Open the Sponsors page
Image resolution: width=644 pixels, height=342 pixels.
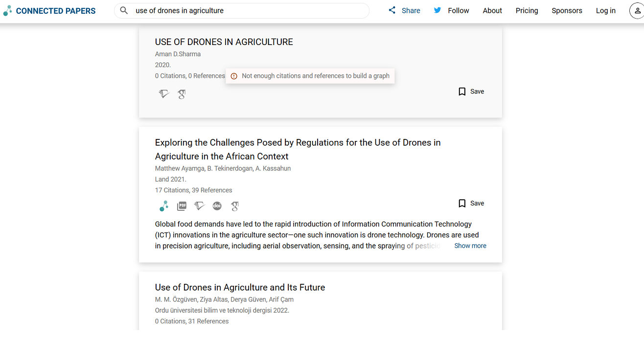567,10
